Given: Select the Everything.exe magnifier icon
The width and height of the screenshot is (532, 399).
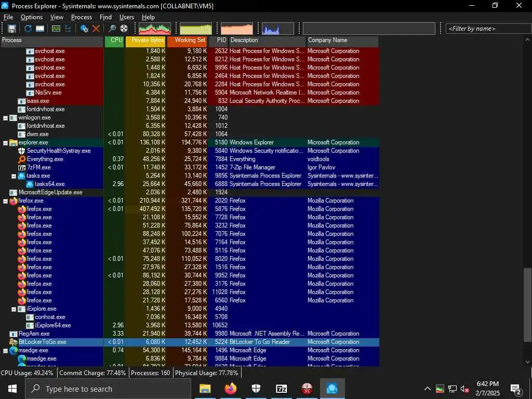Looking at the screenshot, I should 22,159.
